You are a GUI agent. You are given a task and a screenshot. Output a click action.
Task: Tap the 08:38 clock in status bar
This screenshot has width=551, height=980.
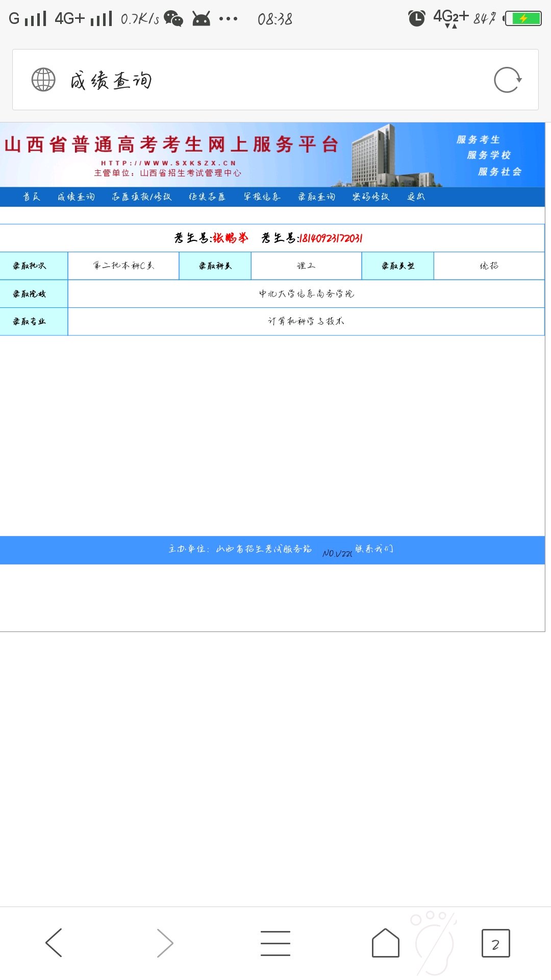click(x=275, y=19)
